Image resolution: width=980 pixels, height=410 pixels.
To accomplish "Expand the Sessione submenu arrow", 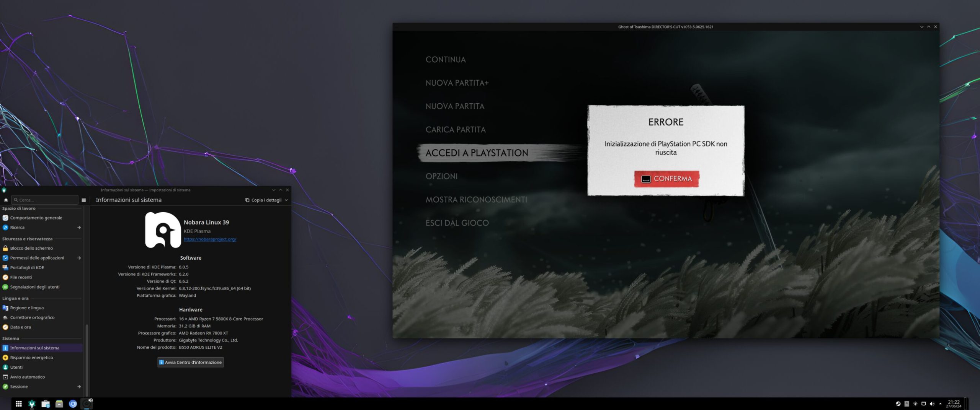I will click(79, 387).
